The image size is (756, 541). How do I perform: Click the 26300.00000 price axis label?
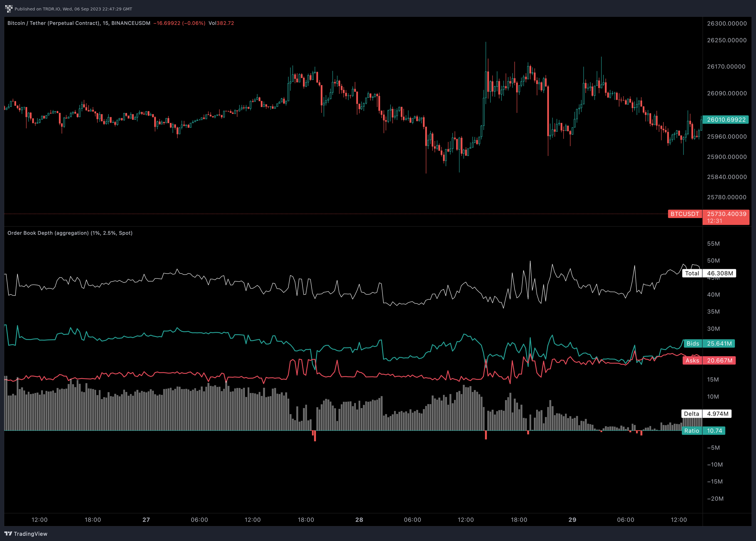[x=727, y=23]
